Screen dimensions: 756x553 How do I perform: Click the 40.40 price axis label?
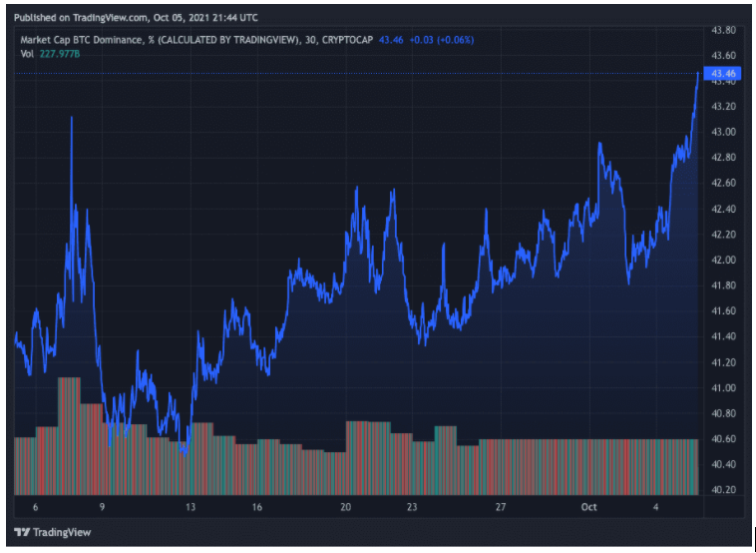(x=723, y=464)
